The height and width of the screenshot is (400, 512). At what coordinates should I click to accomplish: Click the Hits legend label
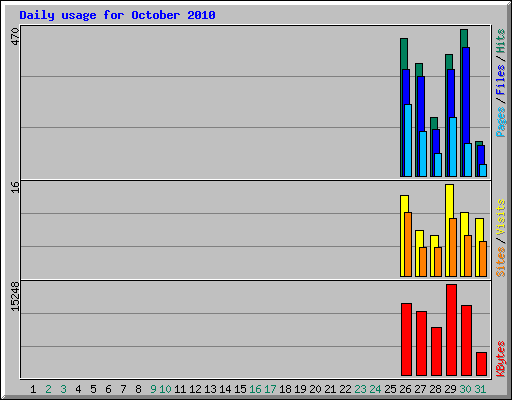click(500, 41)
